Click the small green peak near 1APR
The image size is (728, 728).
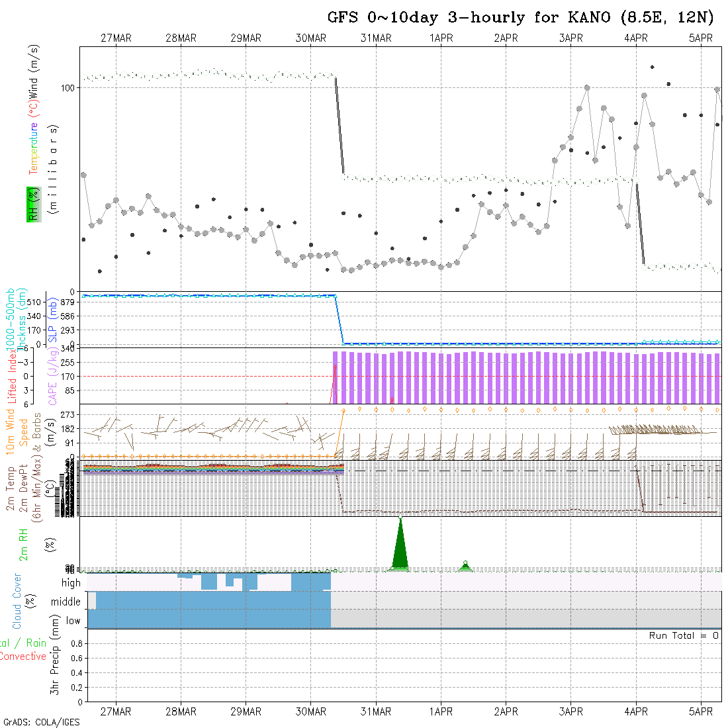[465, 567]
